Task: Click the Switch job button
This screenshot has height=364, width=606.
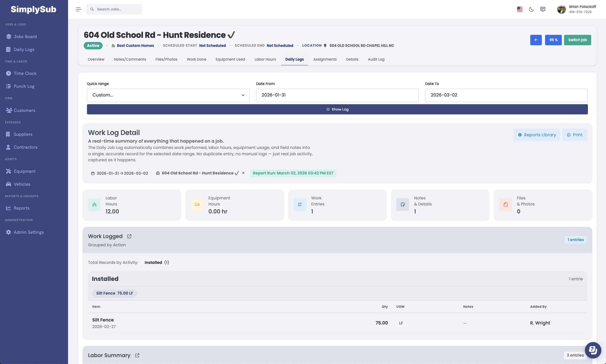Action: click(577, 40)
